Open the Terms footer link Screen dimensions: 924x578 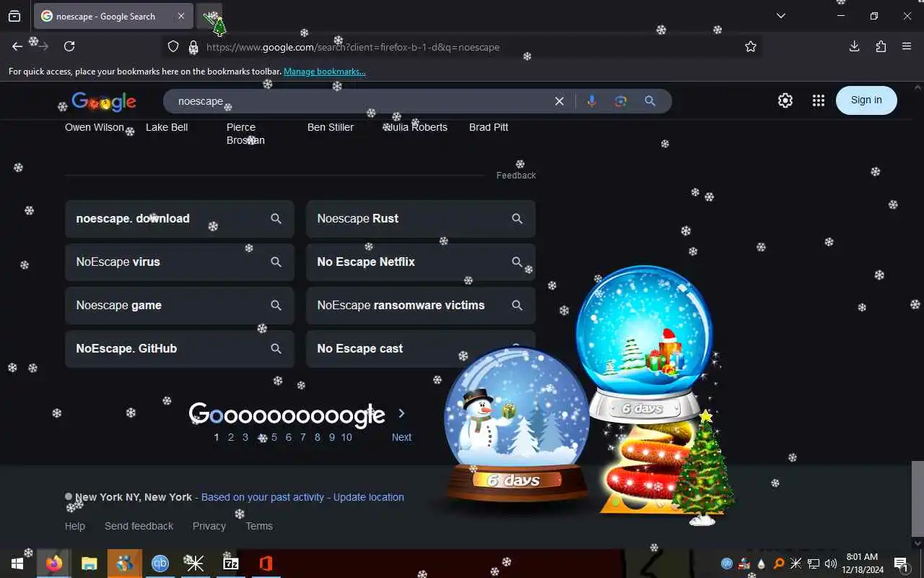[x=259, y=526]
